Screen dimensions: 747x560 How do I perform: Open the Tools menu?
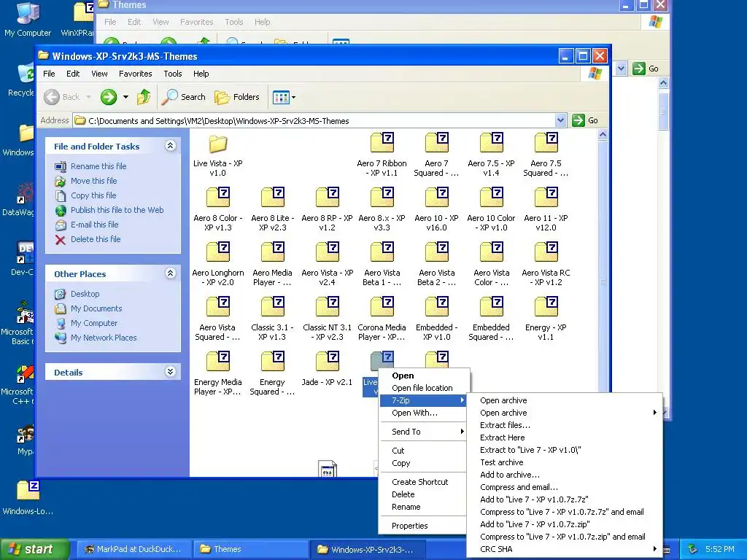[172, 74]
